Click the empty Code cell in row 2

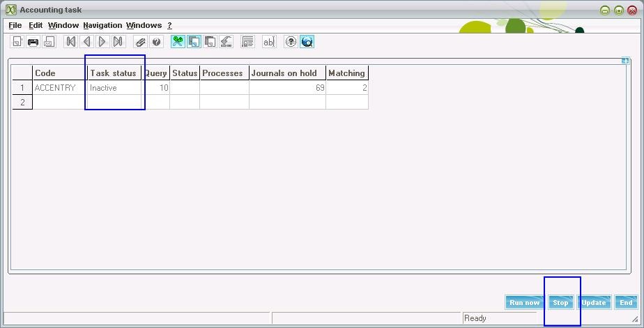click(x=59, y=103)
